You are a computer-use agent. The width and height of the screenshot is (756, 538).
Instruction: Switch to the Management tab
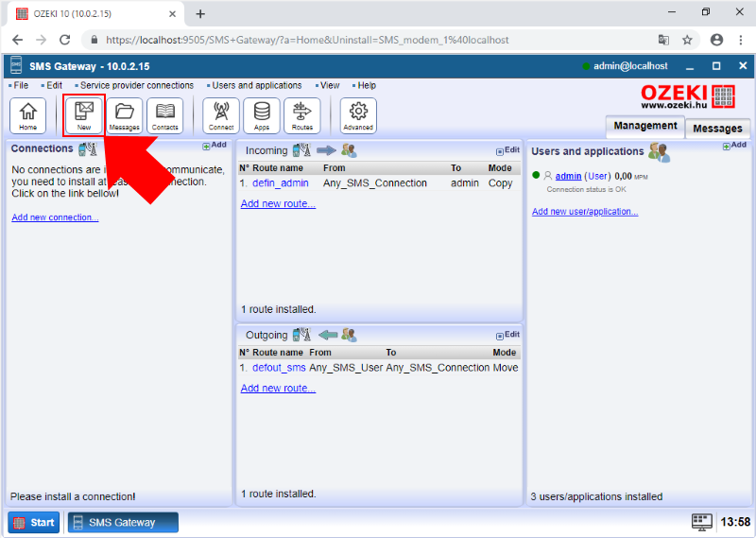[645, 126]
